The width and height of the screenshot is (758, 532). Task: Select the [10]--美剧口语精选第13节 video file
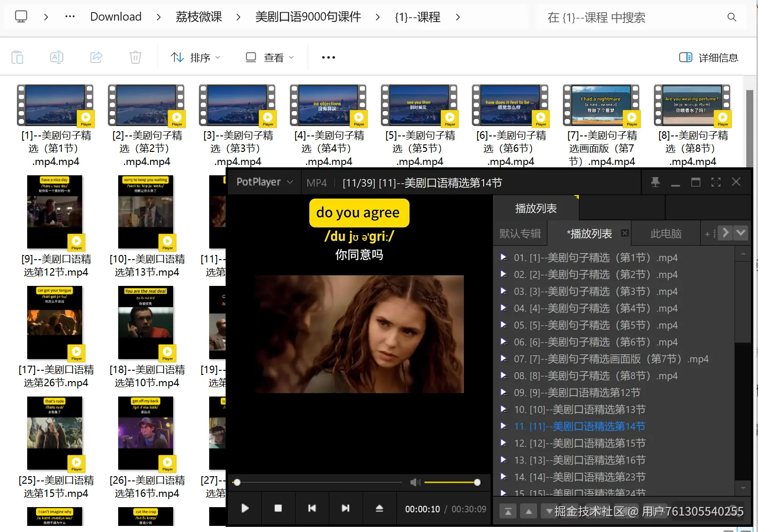pyautogui.click(x=147, y=226)
